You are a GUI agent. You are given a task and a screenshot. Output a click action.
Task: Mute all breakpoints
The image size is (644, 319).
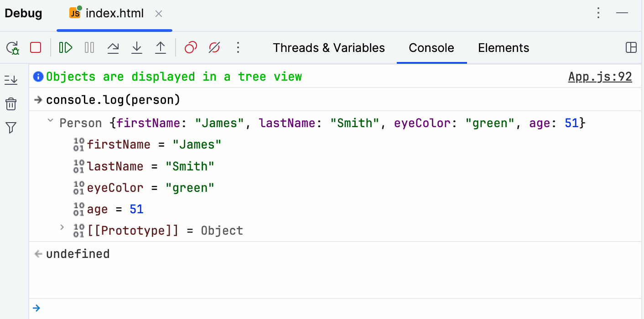(213, 47)
